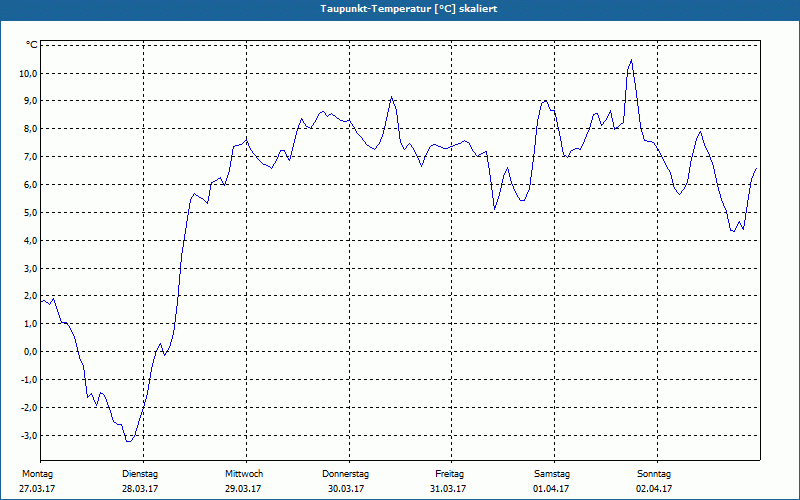
Task: Click the date 31.03.17
Action: (x=448, y=489)
